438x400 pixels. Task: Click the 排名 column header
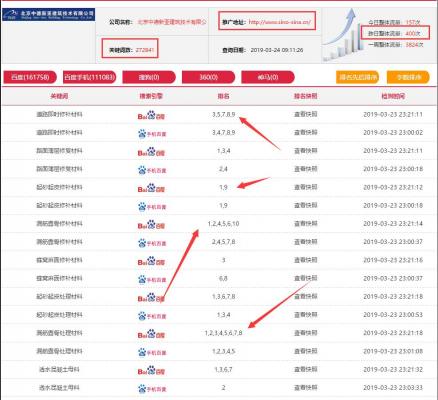coord(223,96)
